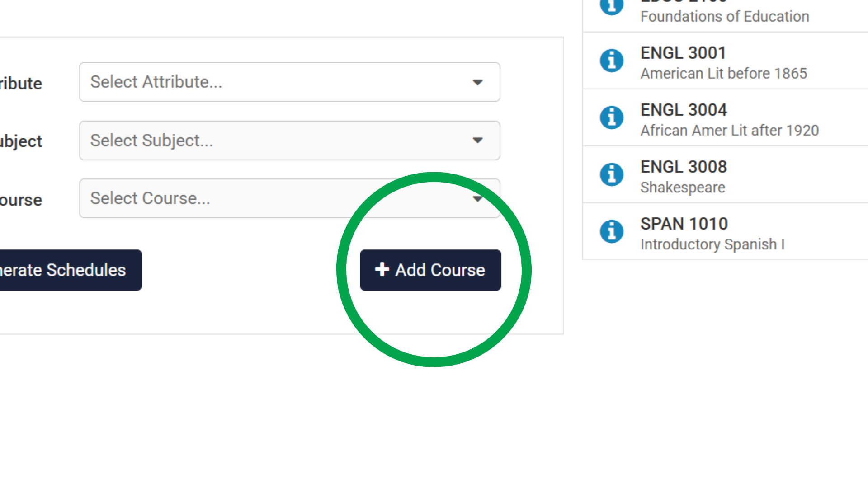Select the info icon next to Introductory Spanish I
Viewport: 868px width, 488px height.
(611, 231)
